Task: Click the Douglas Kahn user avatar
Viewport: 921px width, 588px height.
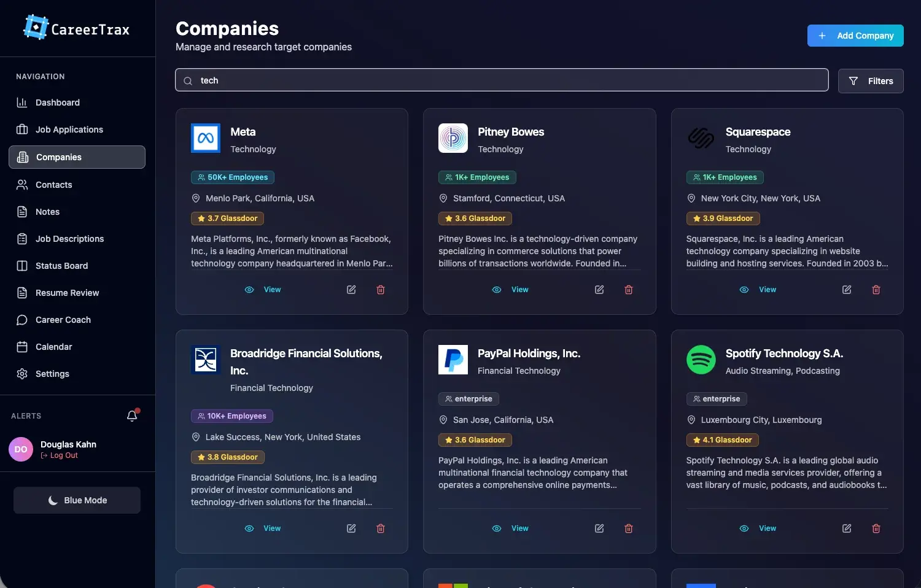Action: click(21, 449)
